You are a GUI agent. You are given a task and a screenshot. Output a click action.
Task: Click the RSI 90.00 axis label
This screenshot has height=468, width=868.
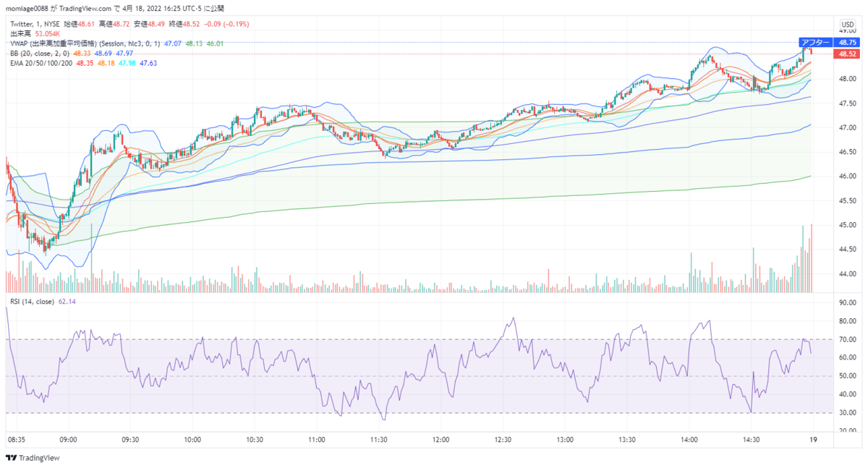(847, 303)
